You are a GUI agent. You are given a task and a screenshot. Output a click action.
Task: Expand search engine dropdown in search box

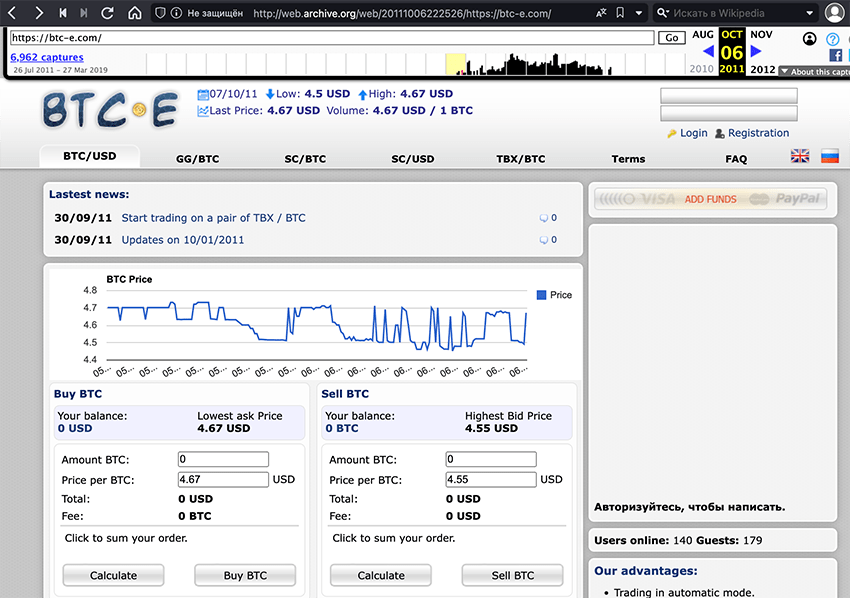[x=666, y=13]
